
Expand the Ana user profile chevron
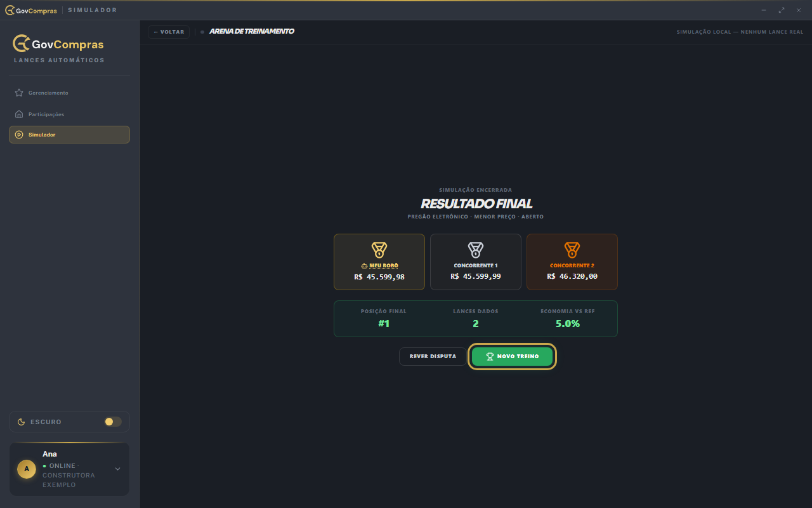[x=117, y=469]
